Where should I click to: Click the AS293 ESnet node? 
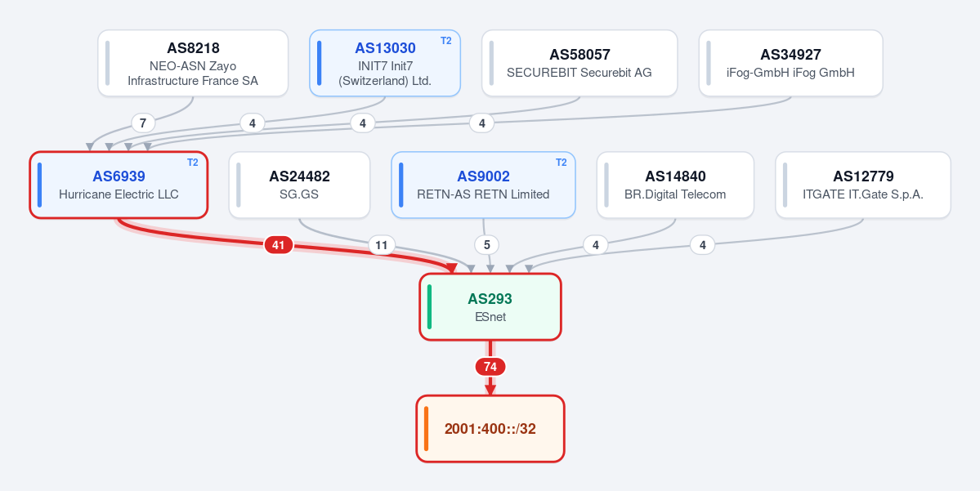[x=490, y=306]
